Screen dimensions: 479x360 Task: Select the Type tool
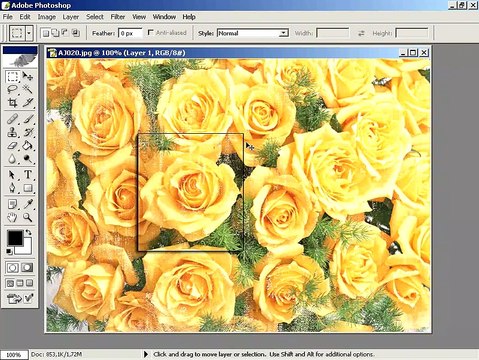pos(28,175)
